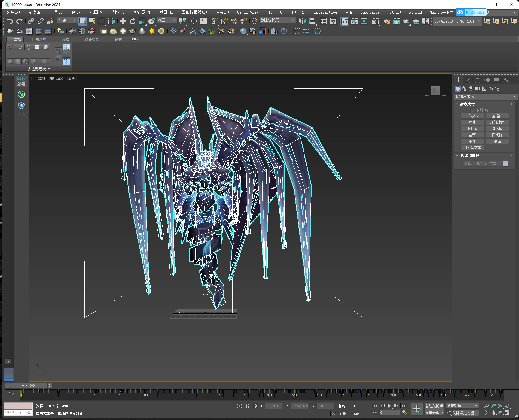Click the Play Animation button

click(389, 406)
